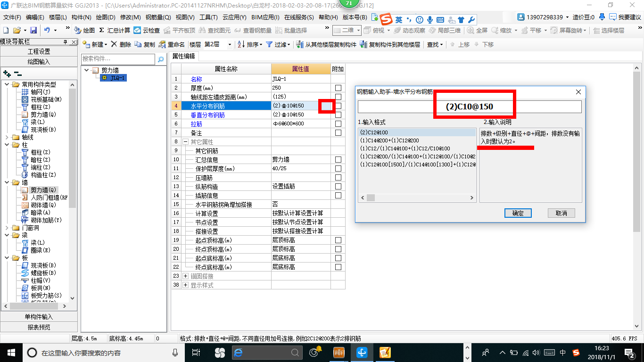Click 动态观察 orbit view button
Viewport: 644px width, 362px height.
click(x=409, y=30)
